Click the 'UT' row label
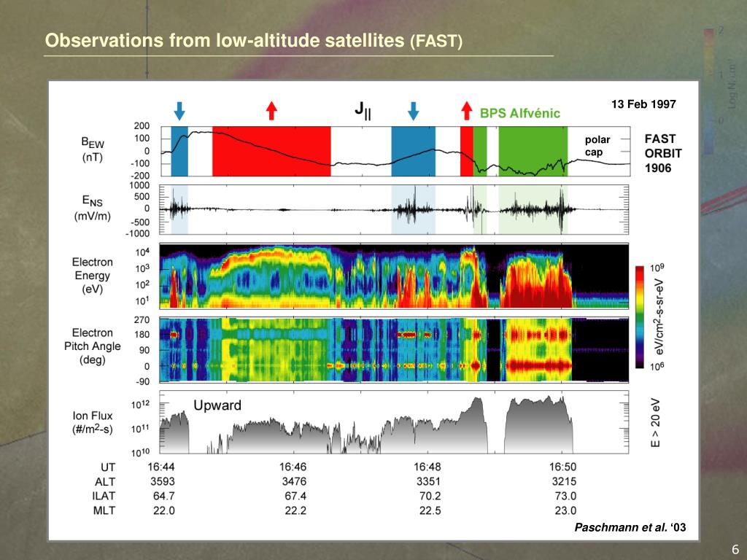 [108, 467]
